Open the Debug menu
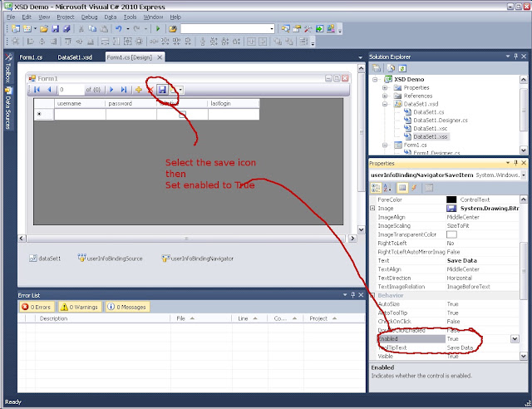The width and height of the screenshot is (532, 409). (x=89, y=17)
